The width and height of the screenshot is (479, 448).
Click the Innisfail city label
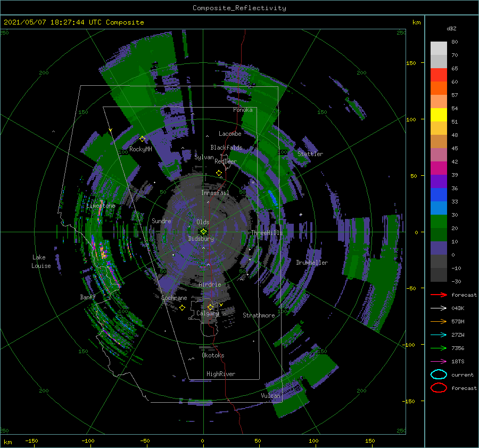pos(215,193)
